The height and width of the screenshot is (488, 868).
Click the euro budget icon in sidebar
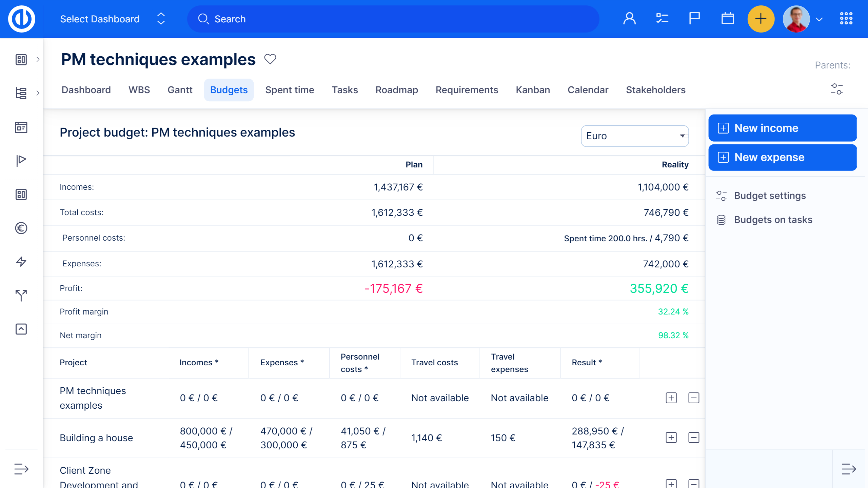[21, 228]
